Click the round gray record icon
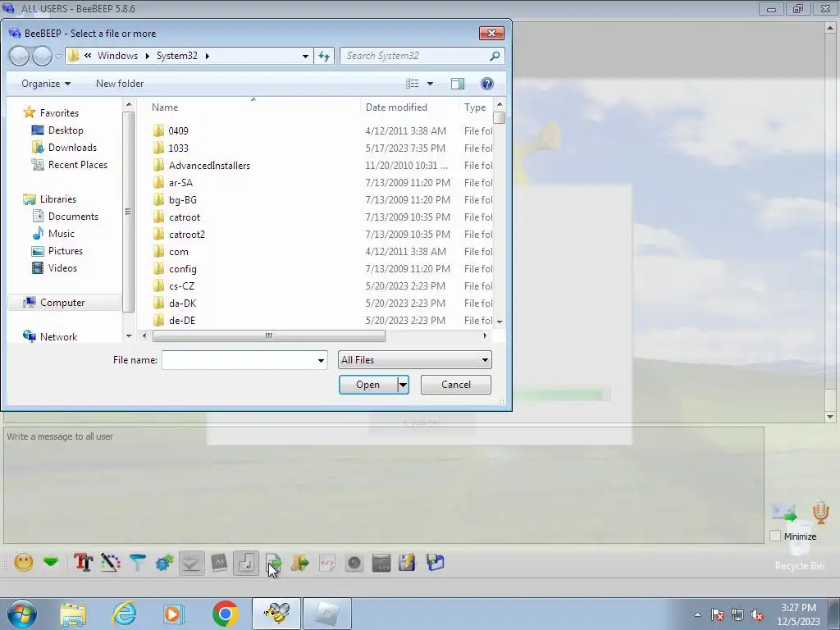 pos(354,563)
